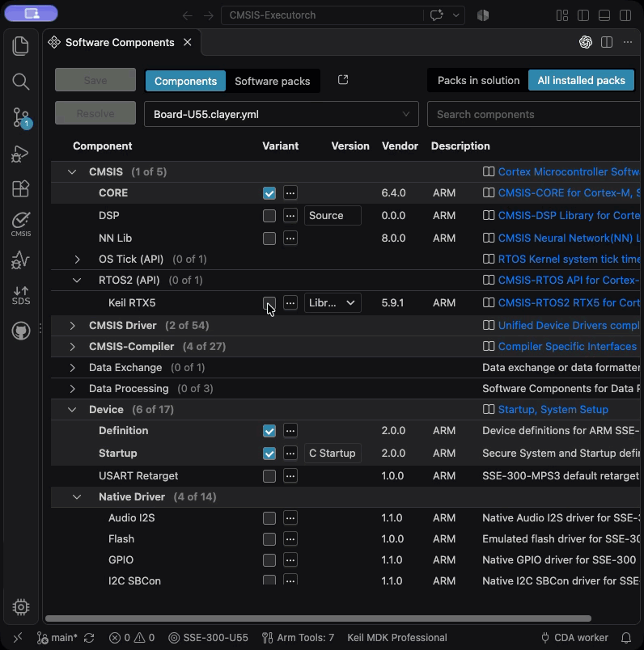644x650 pixels.
Task: Click the sync changes icon in status bar
Action: point(89,638)
